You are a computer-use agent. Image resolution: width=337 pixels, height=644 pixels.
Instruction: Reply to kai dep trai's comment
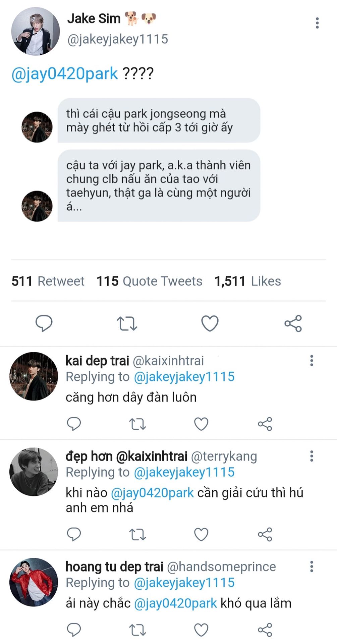[74, 424]
